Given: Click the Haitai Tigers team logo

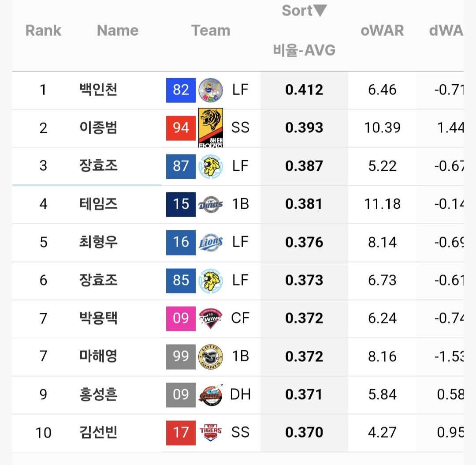Looking at the screenshot, I should [x=211, y=127].
